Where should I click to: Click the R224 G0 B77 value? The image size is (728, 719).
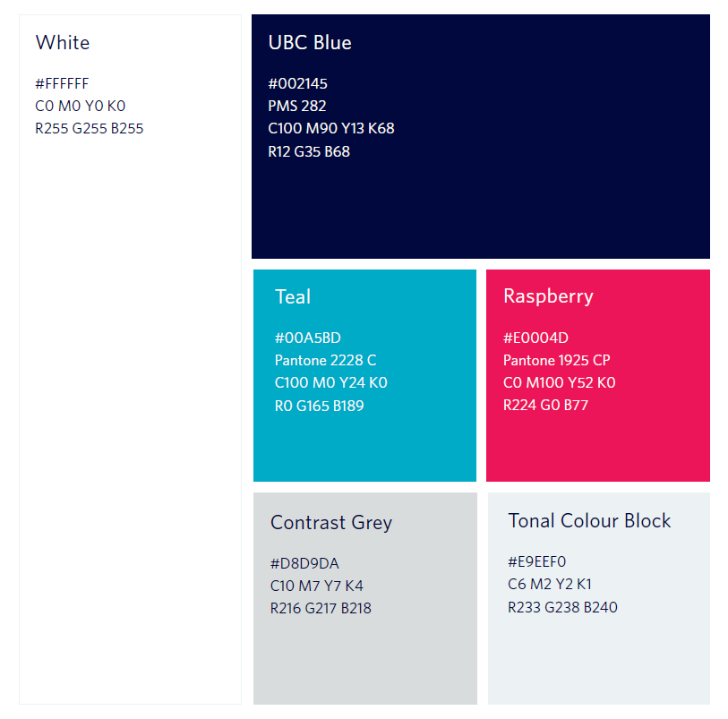pyautogui.click(x=545, y=405)
